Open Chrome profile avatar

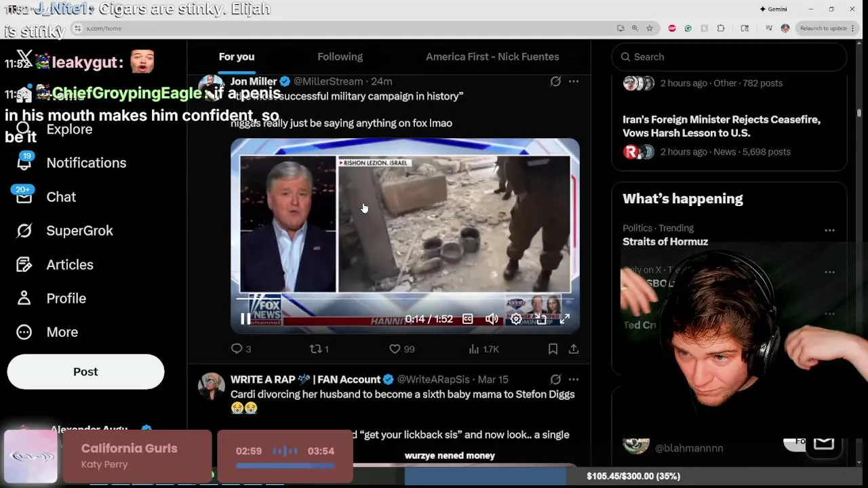pyautogui.click(x=785, y=28)
